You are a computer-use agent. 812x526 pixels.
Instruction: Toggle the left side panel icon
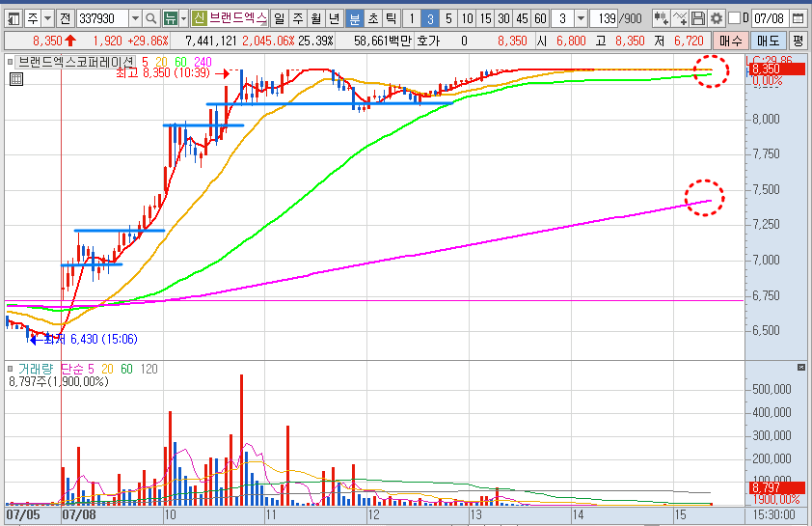[x=14, y=19]
